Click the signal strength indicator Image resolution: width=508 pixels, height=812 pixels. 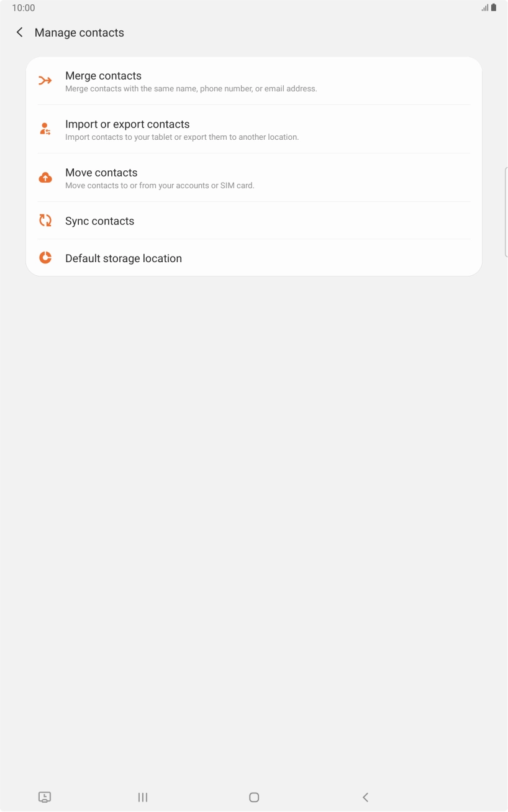point(484,7)
